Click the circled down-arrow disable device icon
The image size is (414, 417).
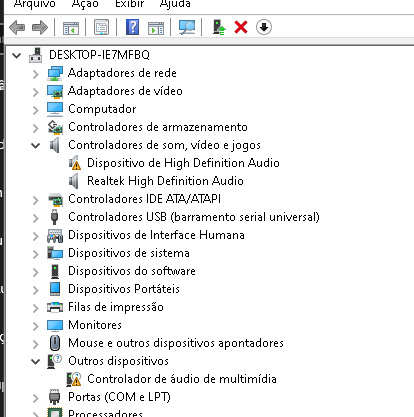pos(264,27)
